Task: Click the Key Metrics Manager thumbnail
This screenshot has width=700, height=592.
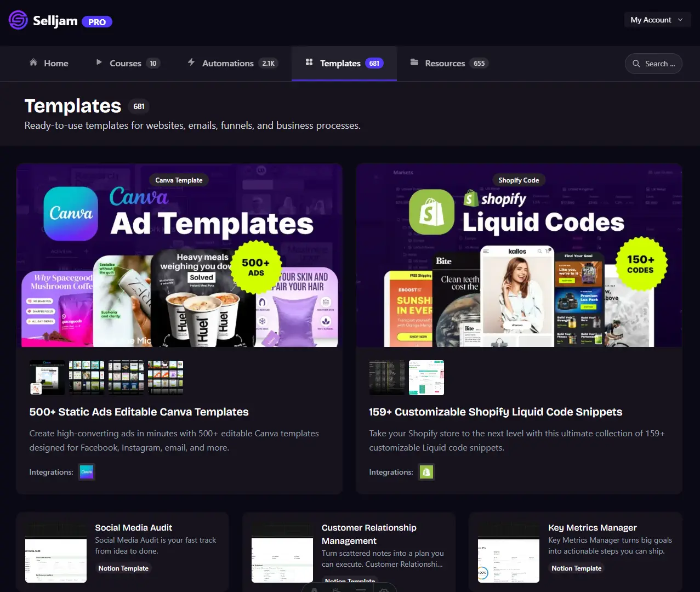Action: click(x=508, y=559)
